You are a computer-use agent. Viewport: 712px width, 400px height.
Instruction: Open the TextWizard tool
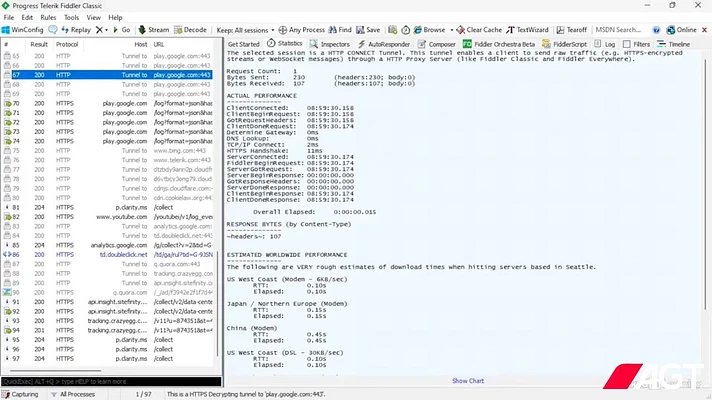(527, 30)
